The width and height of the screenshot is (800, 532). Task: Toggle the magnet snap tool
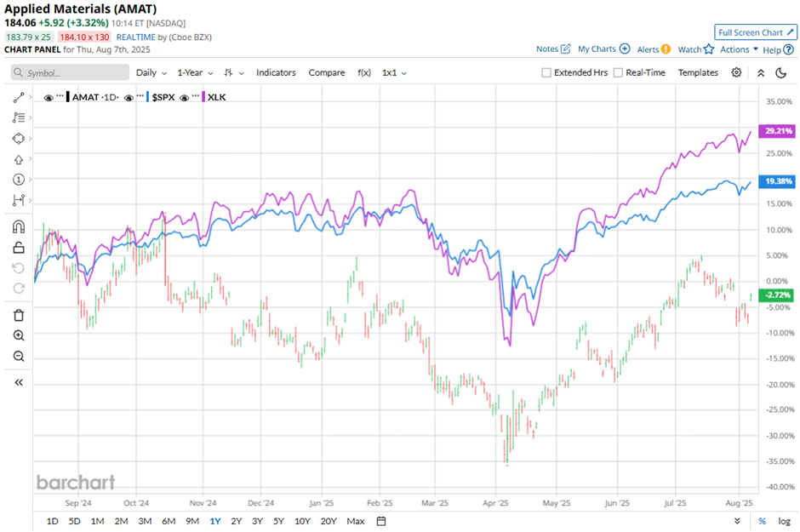pos(19,226)
